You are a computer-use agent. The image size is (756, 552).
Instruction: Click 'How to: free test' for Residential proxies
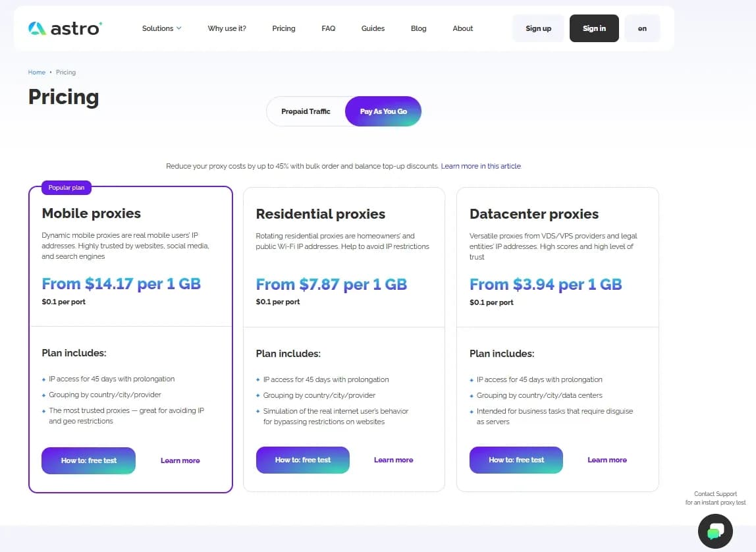[x=303, y=460]
